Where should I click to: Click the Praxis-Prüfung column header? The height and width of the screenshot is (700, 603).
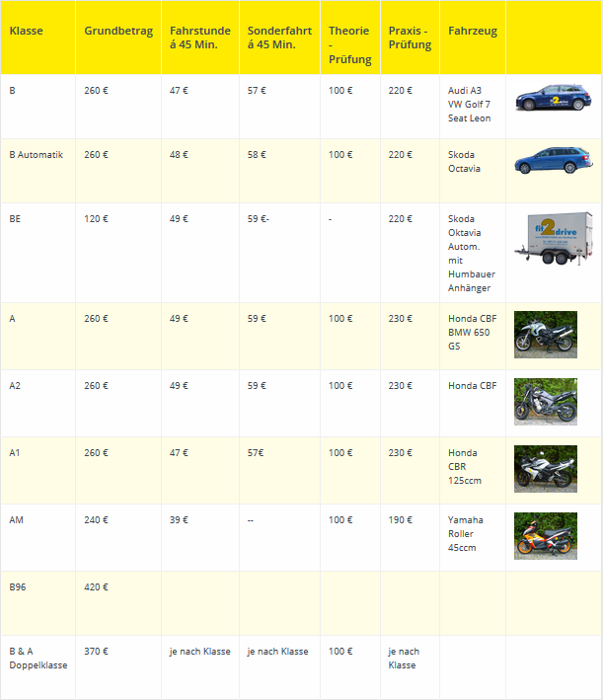click(410, 38)
